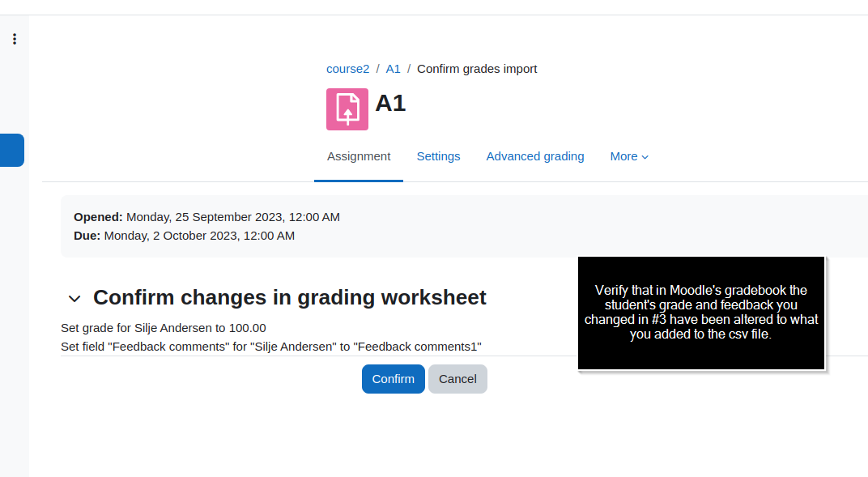The image size is (868, 477).
Task: Collapse the Confirm changes in grading worksheet section
Action: pos(74,299)
